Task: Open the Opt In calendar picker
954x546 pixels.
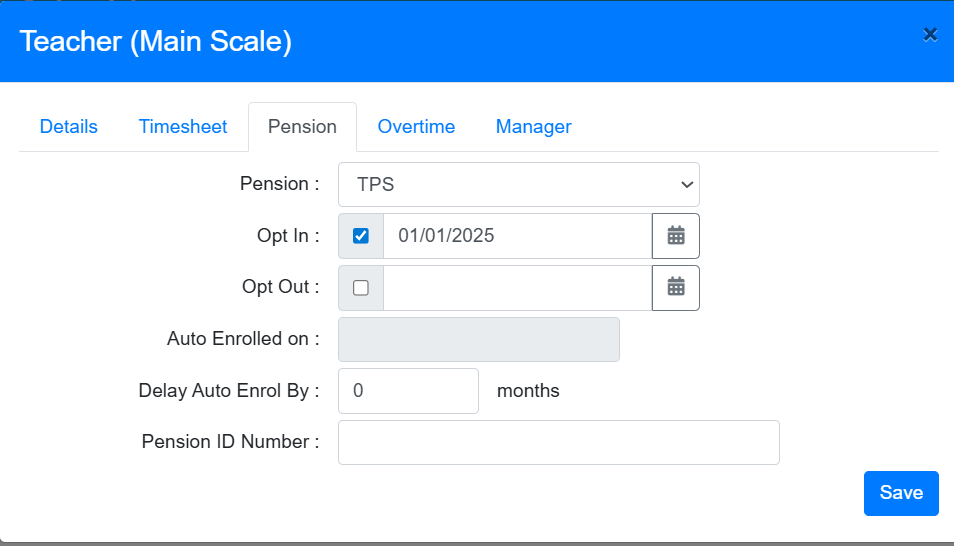Action: coord(676,236)
